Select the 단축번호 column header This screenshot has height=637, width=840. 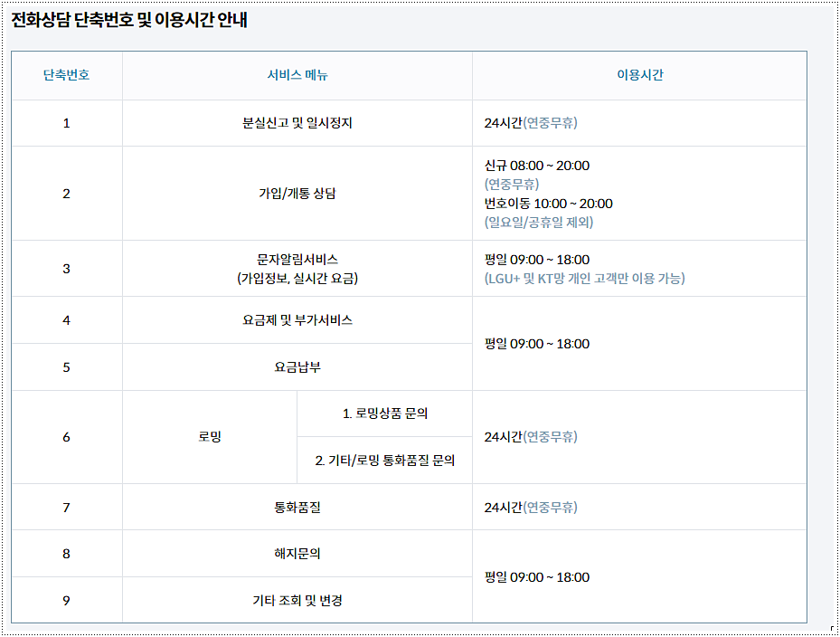[x=67, y=76]
